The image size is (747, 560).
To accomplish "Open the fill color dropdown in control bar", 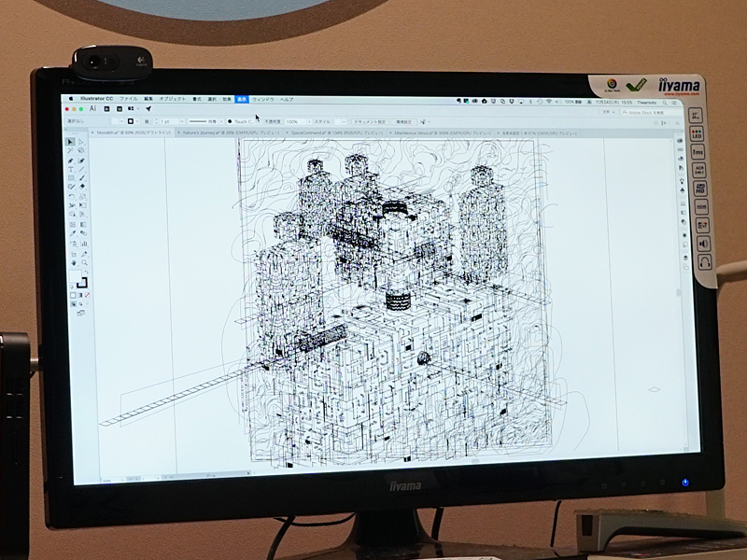I will coord(122,121).
